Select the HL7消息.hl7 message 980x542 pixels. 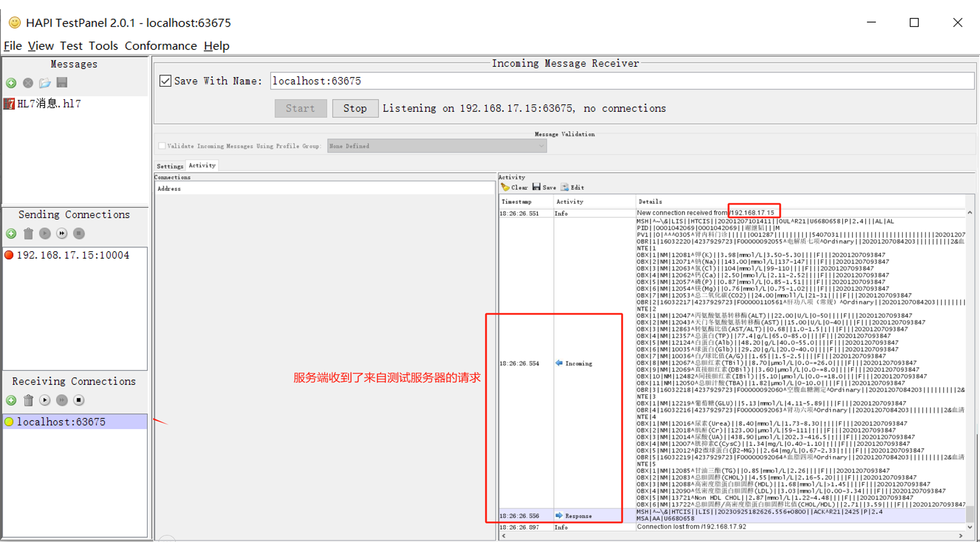pyautogui.click(x=49, y=104)
